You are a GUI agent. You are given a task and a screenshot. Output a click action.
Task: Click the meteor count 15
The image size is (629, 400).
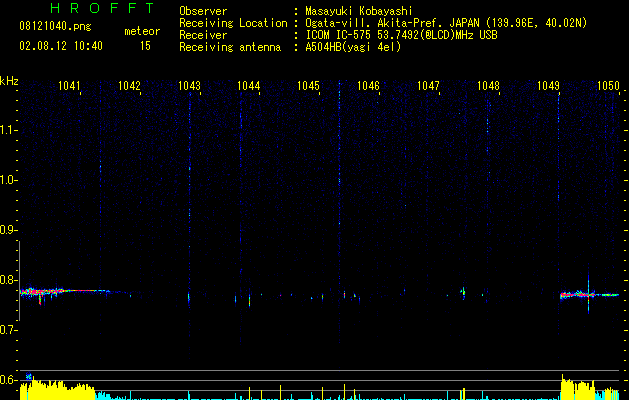coord(145,46)
